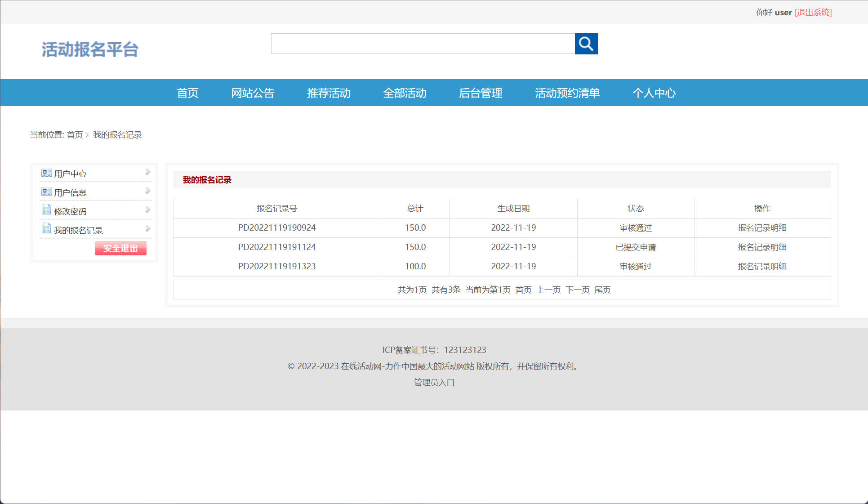Expand the 修改密码 sidebar arrow
Screen dimensions: 868x504
pos(148,209)
